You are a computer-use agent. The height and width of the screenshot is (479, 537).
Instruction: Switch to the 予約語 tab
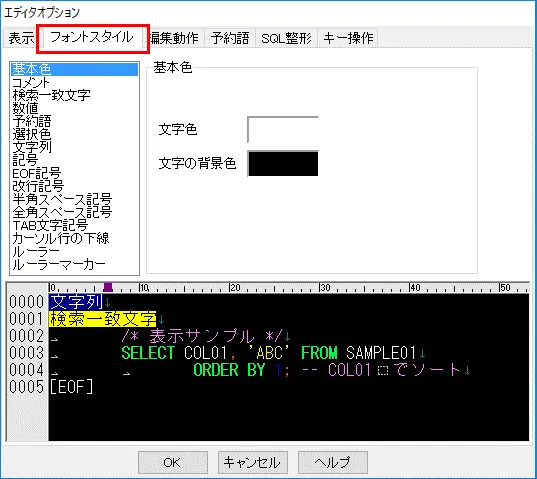click(230, 38)
